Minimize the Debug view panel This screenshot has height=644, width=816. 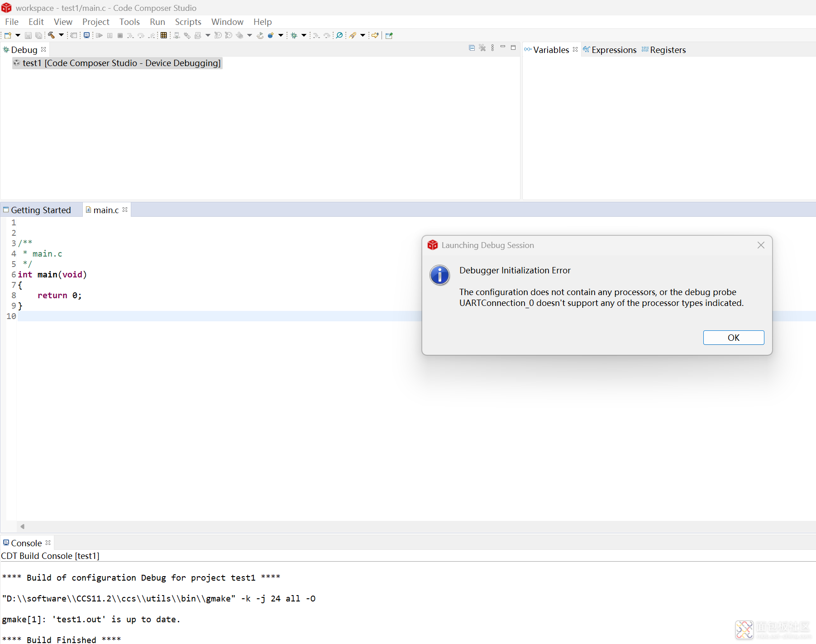pyautogui.click(x=503, y=47)
